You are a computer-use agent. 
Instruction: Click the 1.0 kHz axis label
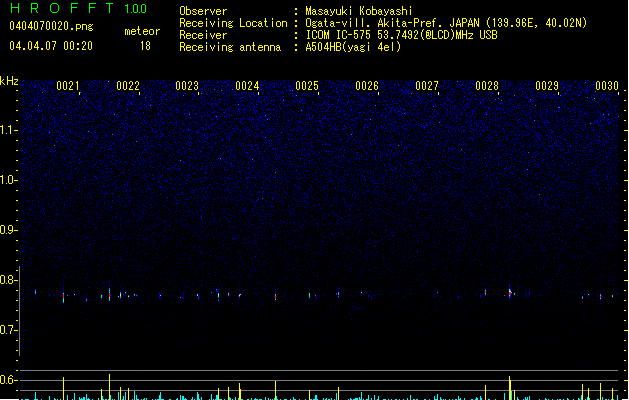pyautogui.click(x=8, y=180)
